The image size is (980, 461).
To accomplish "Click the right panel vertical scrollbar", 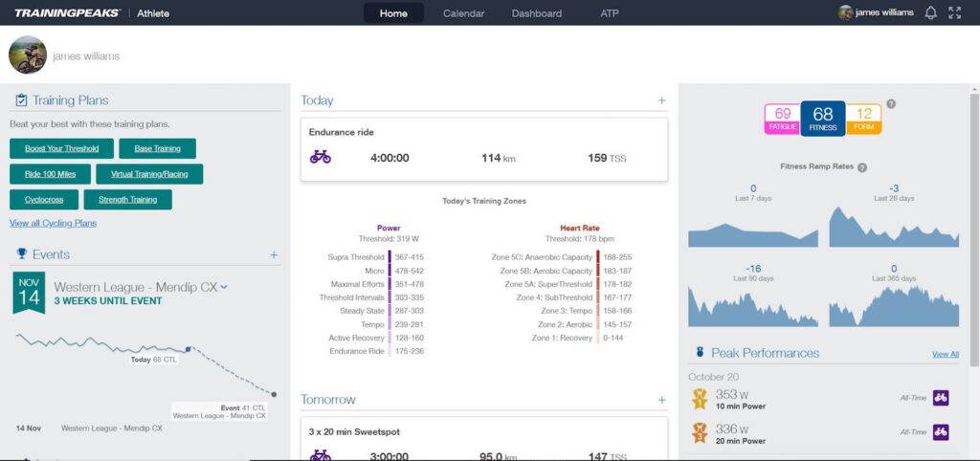I will 973,228.
